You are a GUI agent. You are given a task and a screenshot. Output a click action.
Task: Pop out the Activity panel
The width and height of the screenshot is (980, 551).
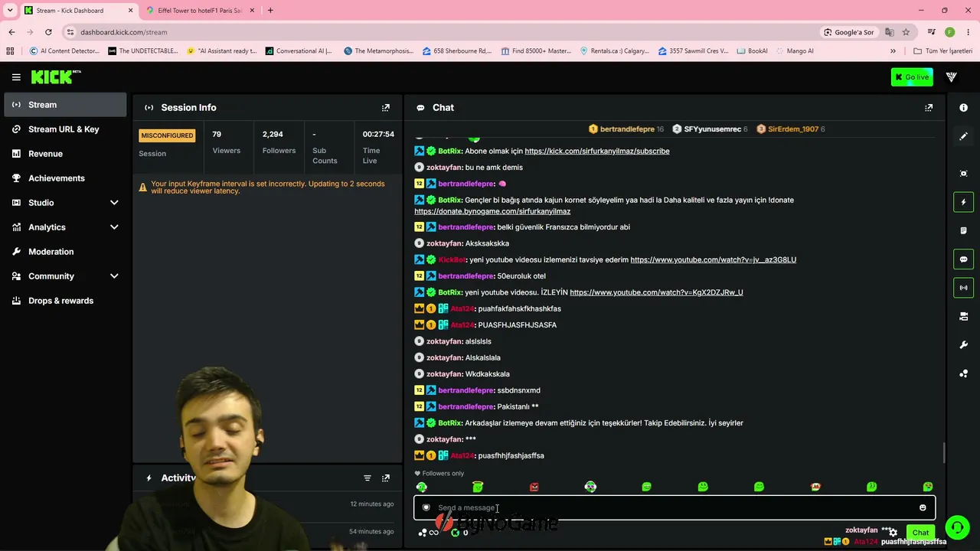386,478
